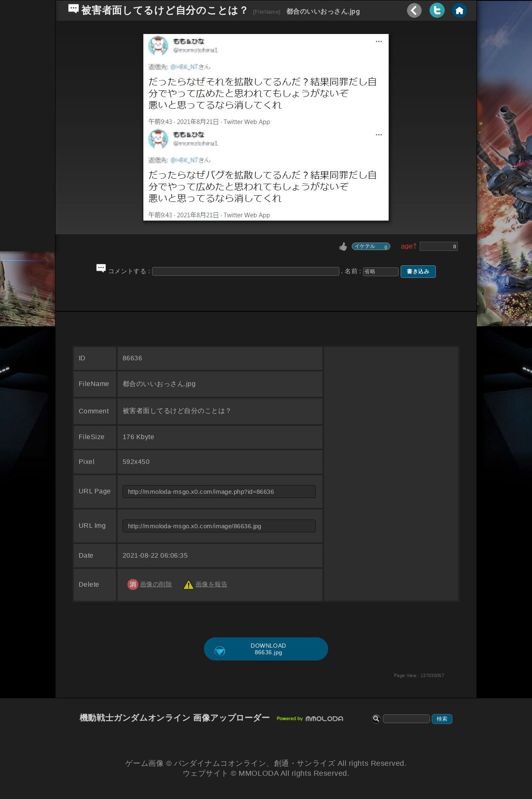The height and width of the screenshot is (799, 532).
Task: Share this image via the Twitter icon
Action: coord(437,10)
